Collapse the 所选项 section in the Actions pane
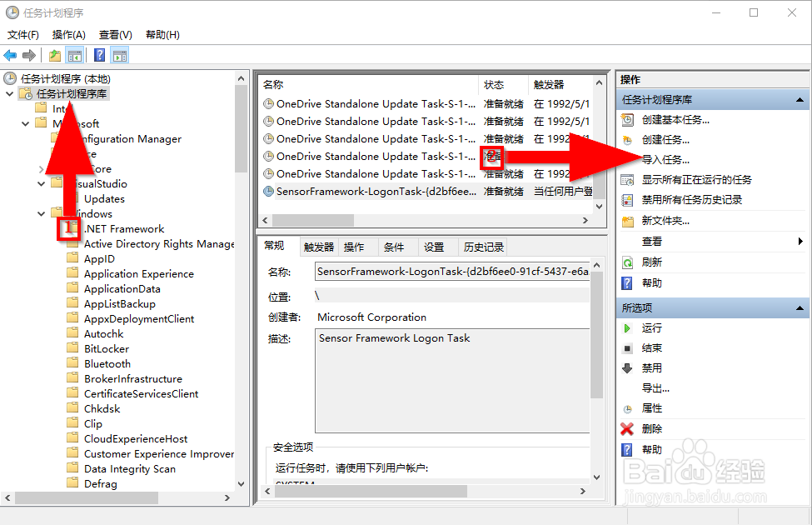812x525 pixels. pos(800,307)
